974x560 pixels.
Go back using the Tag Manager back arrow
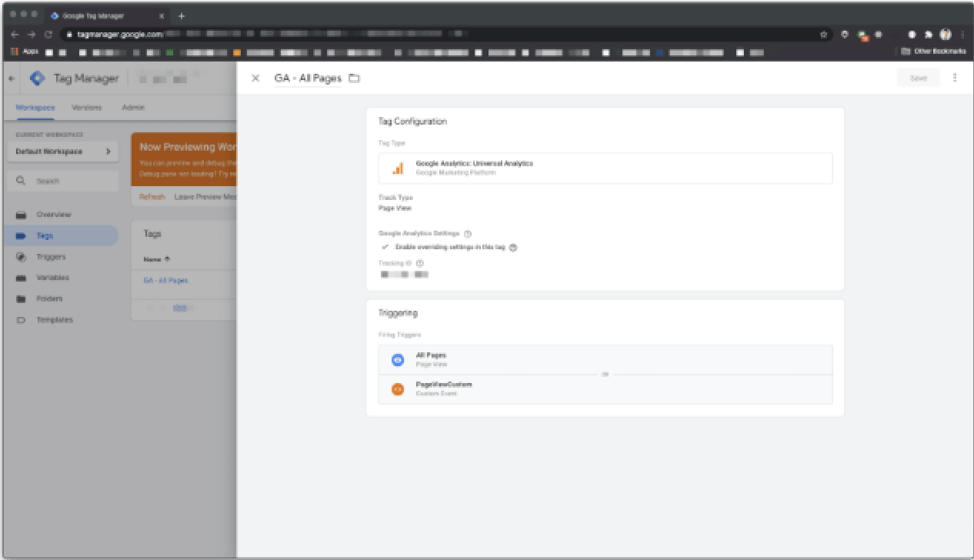click(11, 78)
